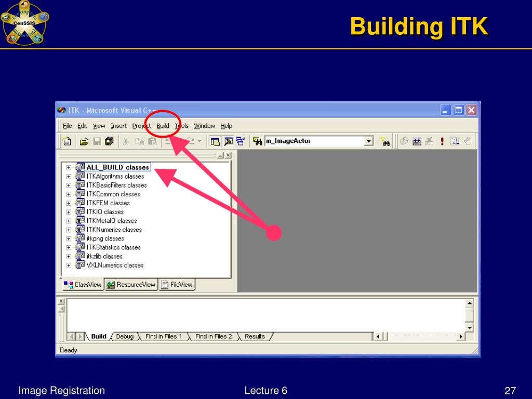
Task: Click the Open file folder icon
Action: point(84,141)
